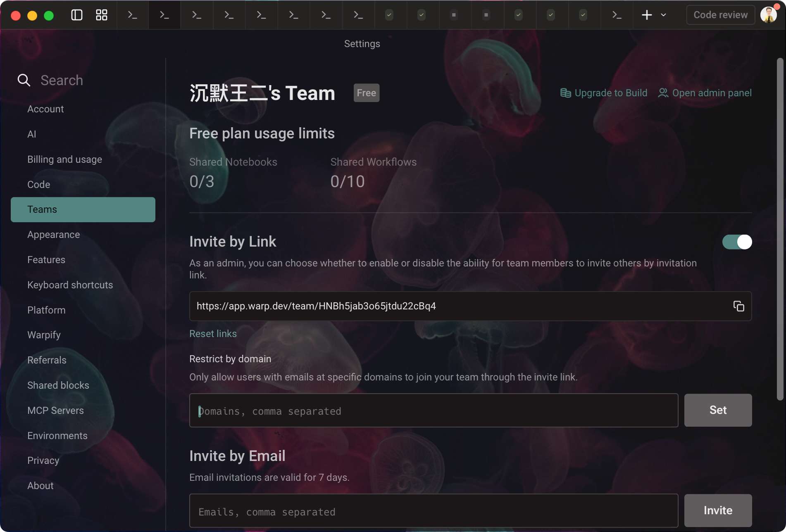
Task: Click the Upgrade to Build link
Action: [x=604, y=93]
